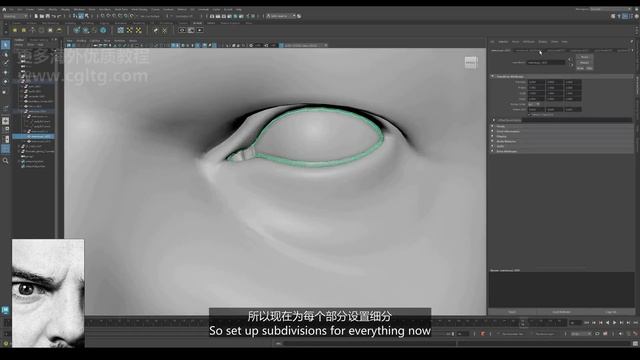Image resolution: width=640 pixels, height=360 pixels.
Task: Click the last yellow light icon on the shelf
Action: [59, 30]
